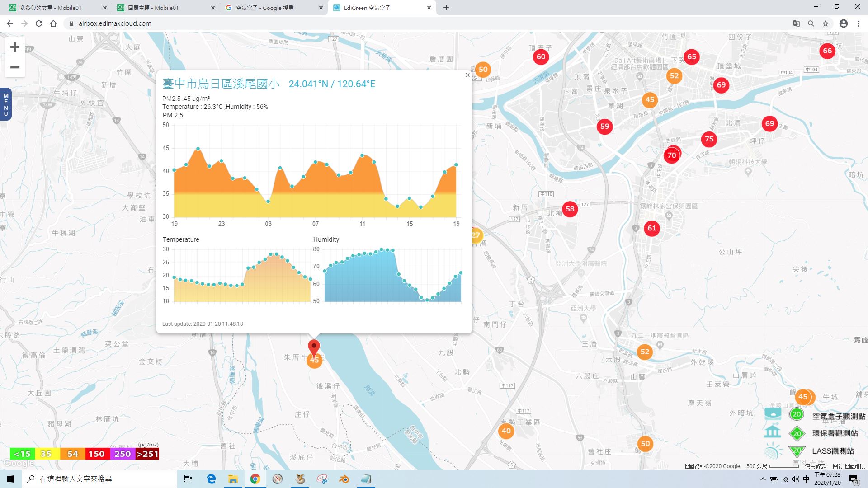868x488 pixels.
Task: Bookmark this page with star
Action: coord(826,23)
